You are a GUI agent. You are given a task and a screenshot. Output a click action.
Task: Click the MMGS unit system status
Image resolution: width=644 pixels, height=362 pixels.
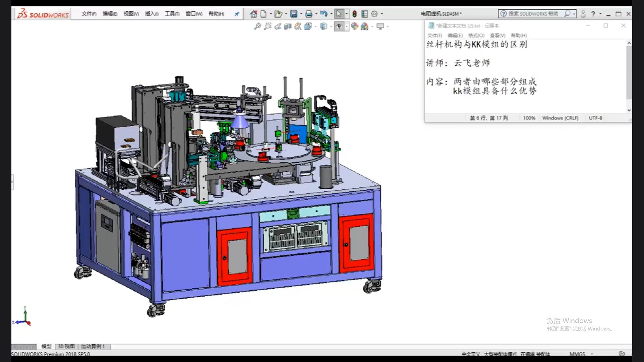(x=577, y=354)
